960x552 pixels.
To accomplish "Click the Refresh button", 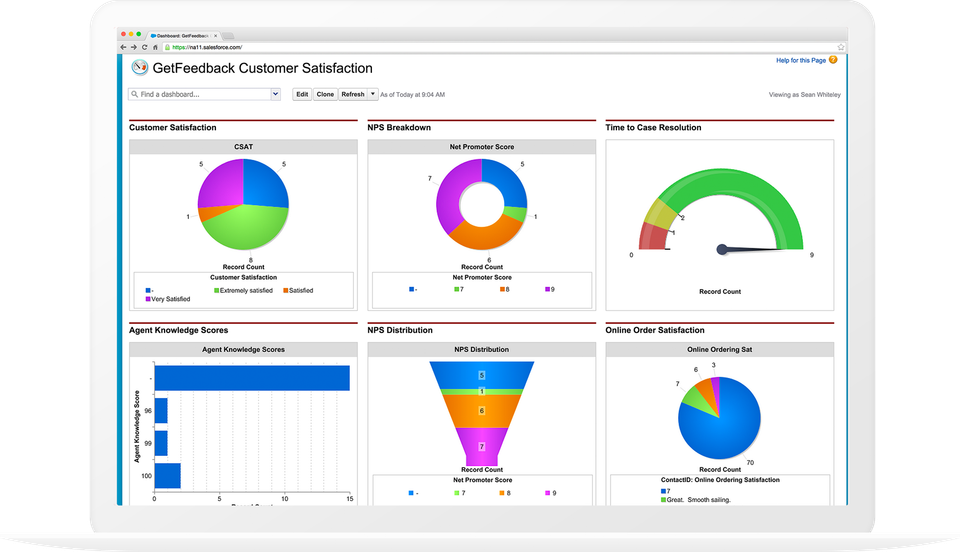I will pyautogui.click(x=352, y=94).
